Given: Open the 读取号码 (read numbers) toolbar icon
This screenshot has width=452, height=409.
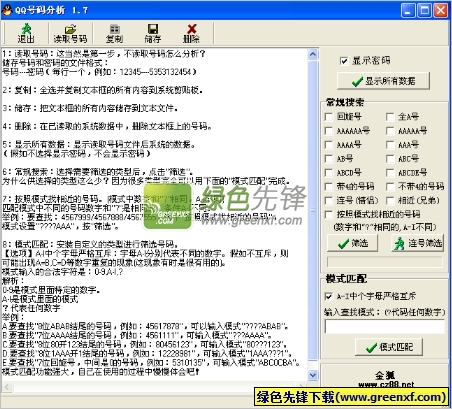Looking at the screenshot, I should coord(70,33).
